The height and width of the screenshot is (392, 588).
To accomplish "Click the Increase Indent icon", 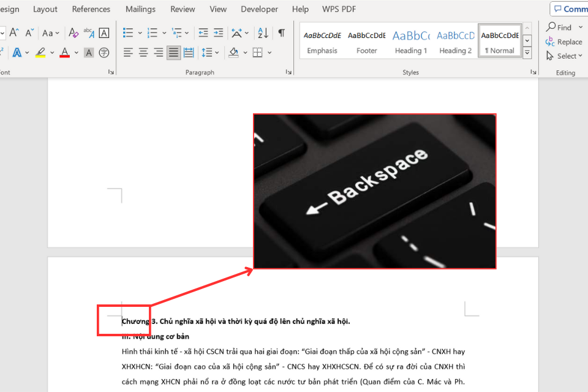I will coord(219,32).
